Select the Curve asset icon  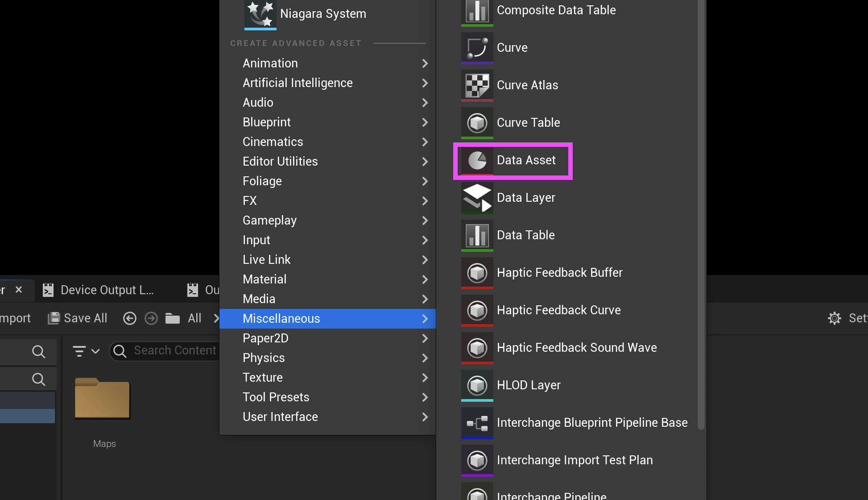tap(477, 48)
